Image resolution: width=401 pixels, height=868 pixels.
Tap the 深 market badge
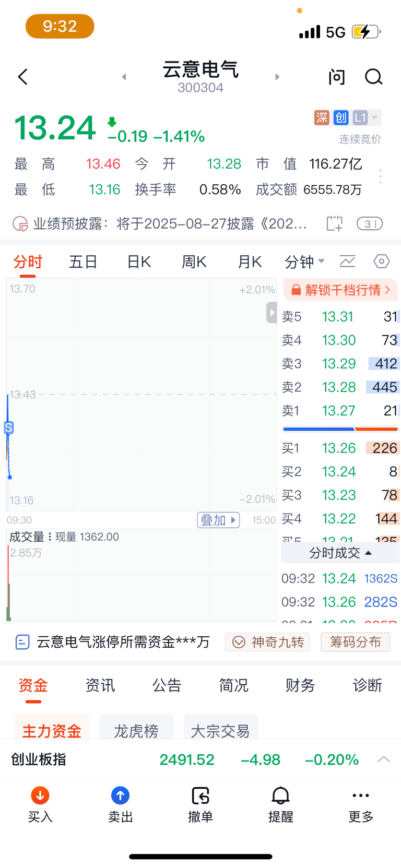point(322,117)
